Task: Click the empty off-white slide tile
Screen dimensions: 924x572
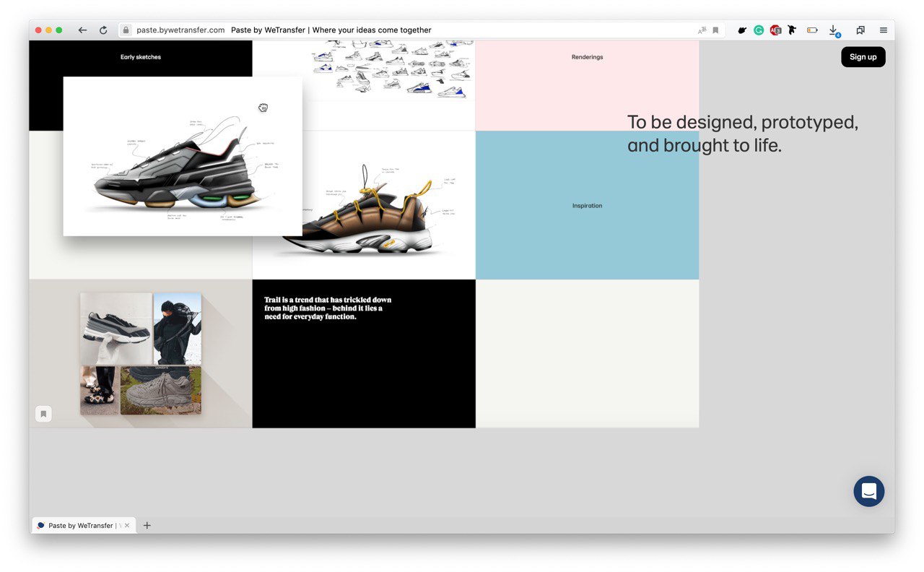Action: tap(587, 354)
